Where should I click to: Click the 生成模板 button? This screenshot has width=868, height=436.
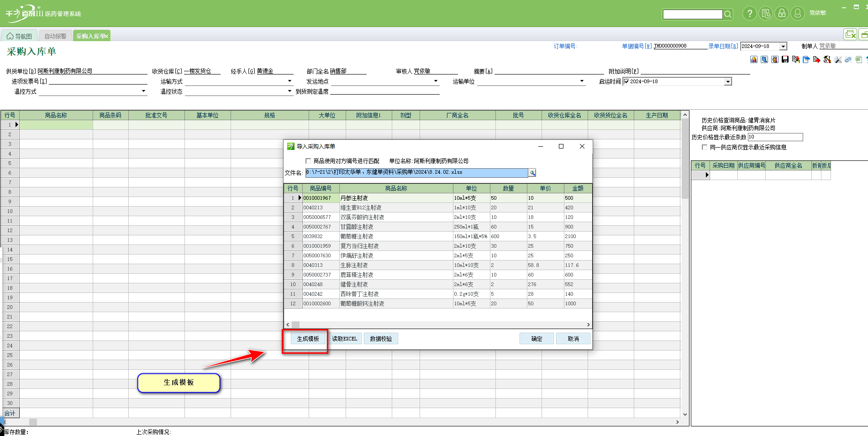308,339
